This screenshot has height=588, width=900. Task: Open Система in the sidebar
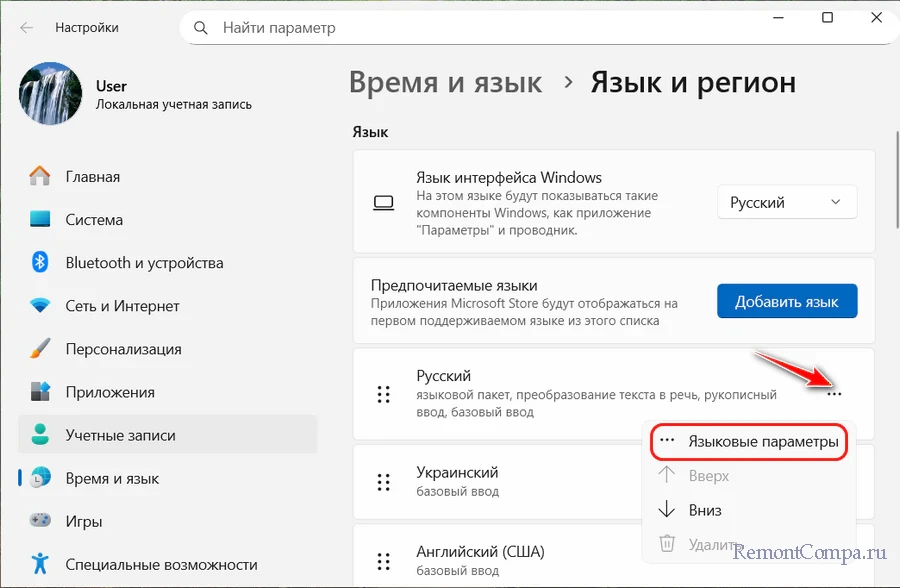[x=94, y=220]
